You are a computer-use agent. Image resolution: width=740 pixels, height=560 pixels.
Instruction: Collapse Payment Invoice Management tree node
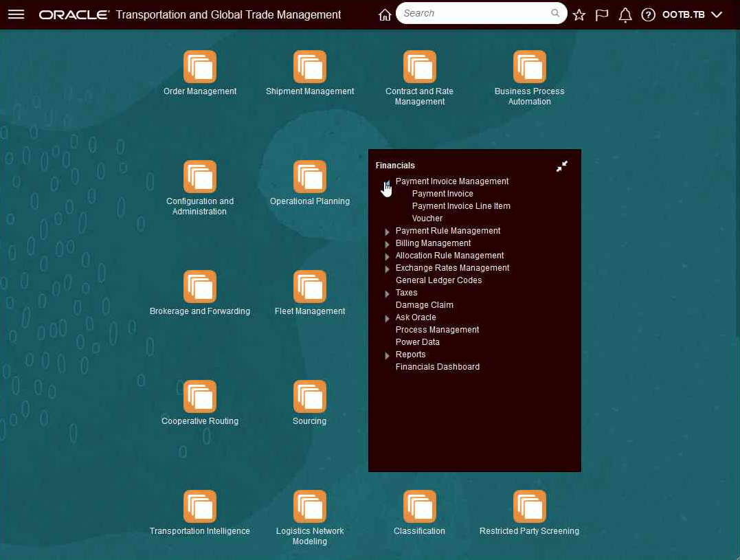pyautogui.click(x=387, y=183)
